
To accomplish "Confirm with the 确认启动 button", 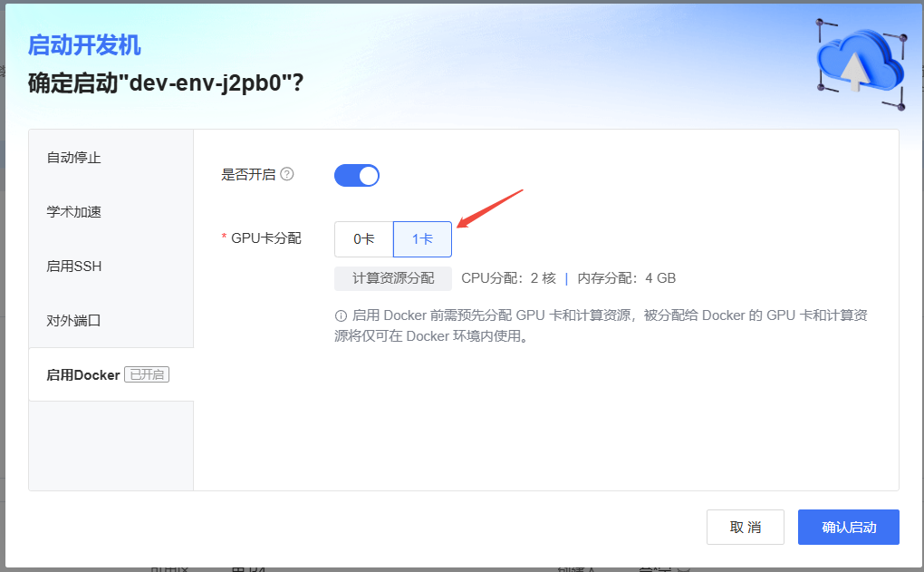I will tap(848, 528).
